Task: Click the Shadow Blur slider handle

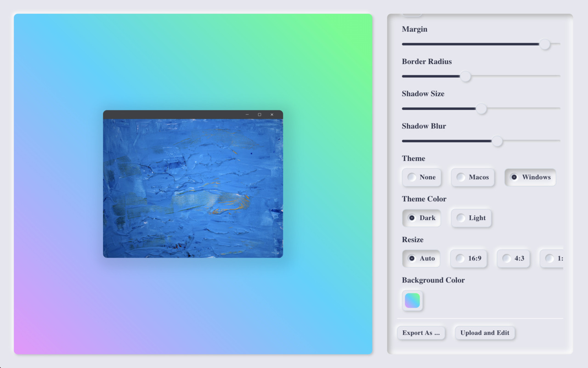Action: point(497,141)
